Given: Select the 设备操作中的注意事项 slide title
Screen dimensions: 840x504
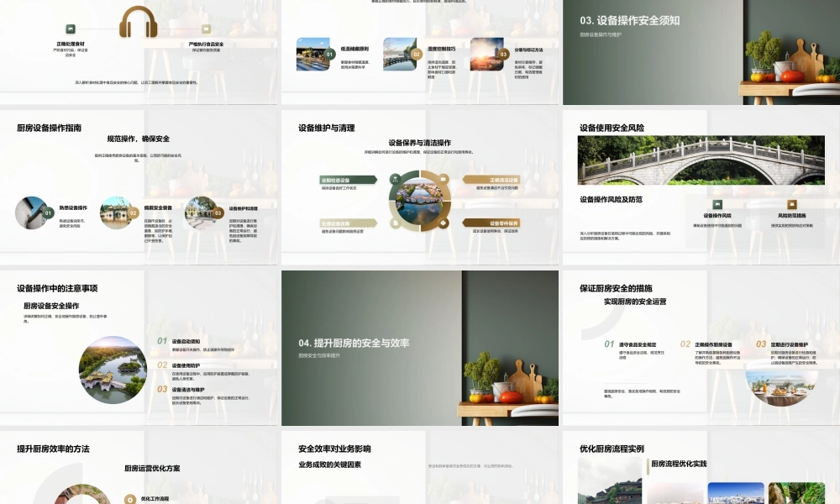Looking at the screenshot, I should pos(57,288).
